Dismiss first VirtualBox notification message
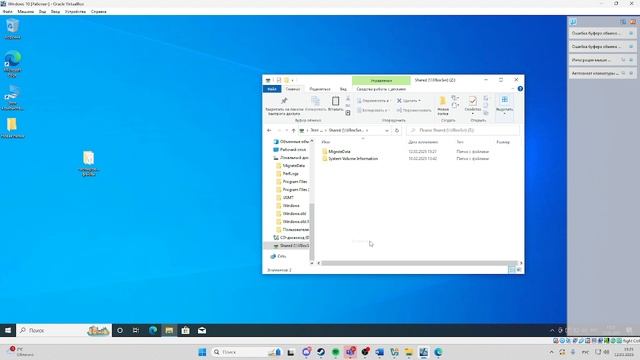 pos(631,33)
